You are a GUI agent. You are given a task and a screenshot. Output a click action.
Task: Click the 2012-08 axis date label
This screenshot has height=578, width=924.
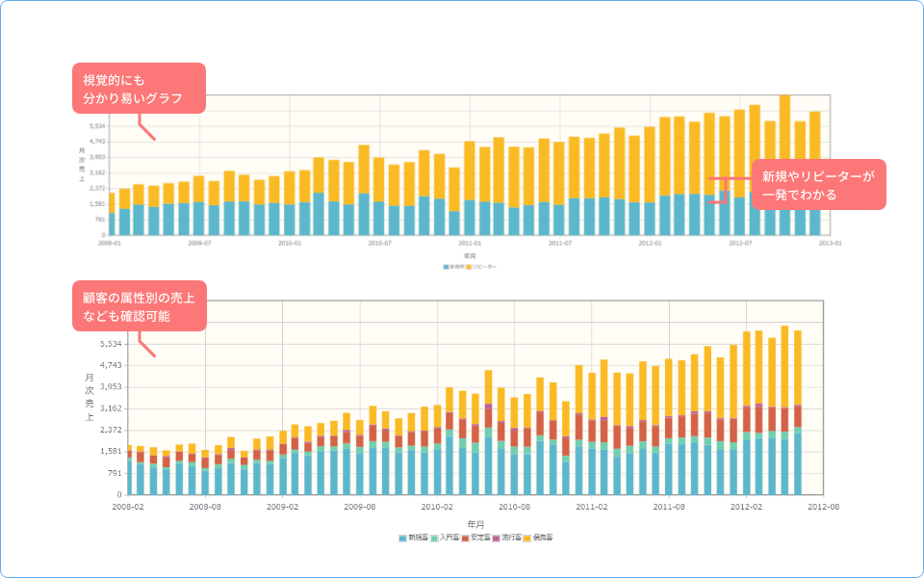(x=823, y=507)
